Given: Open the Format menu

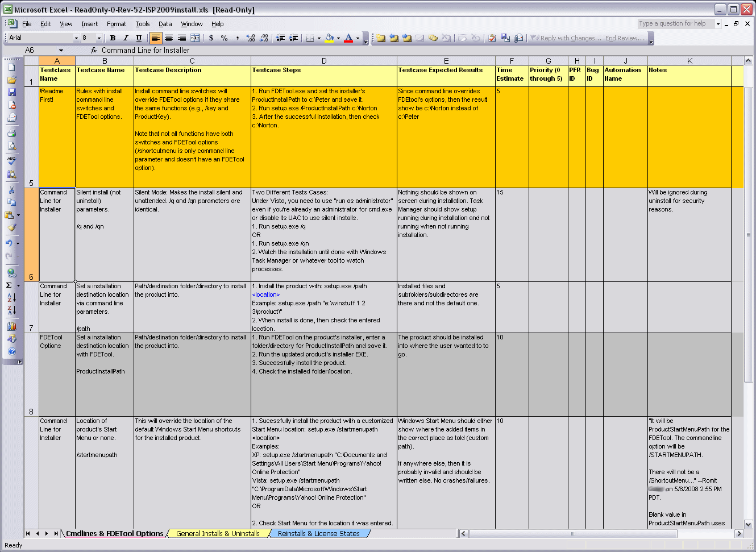Looking at the screenshot, I should (117, 24).
